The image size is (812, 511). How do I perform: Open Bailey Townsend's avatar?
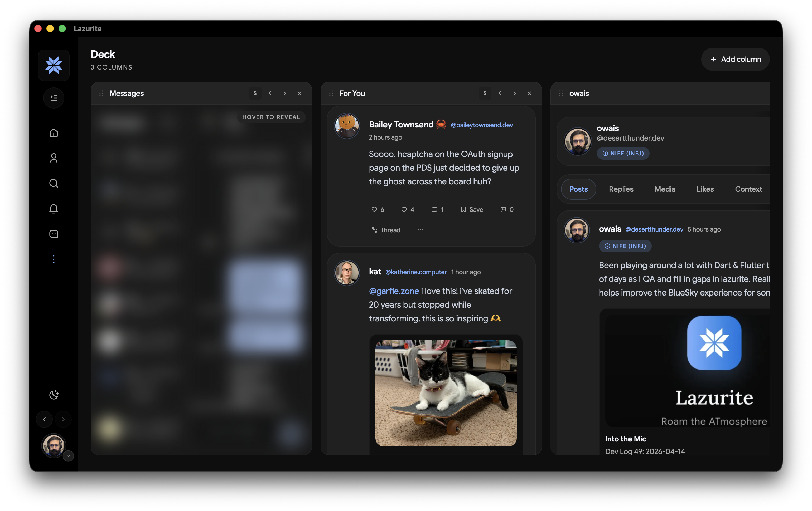tap(347, 126)
